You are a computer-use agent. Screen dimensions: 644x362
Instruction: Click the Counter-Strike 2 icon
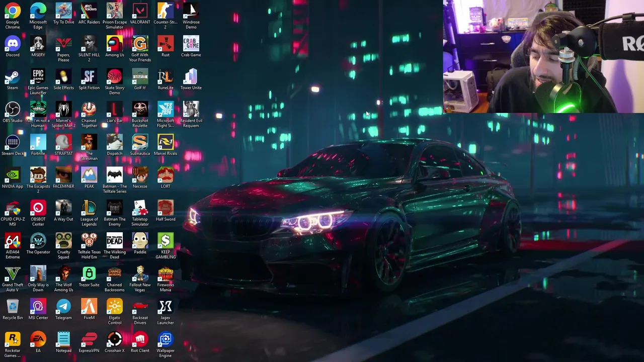(166, 11)
